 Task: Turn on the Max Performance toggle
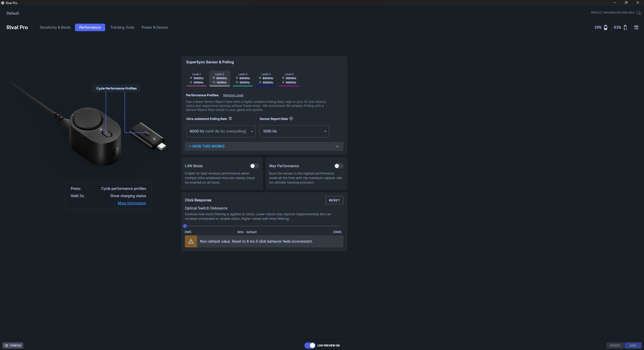[339, 166]
